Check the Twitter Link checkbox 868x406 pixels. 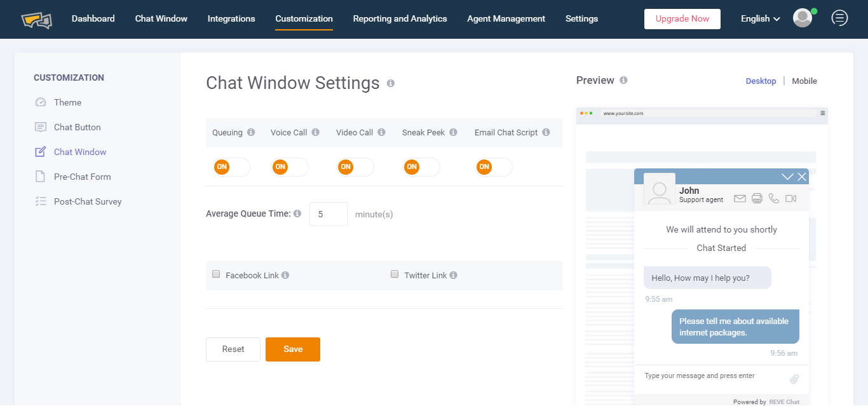coord(395,274)
